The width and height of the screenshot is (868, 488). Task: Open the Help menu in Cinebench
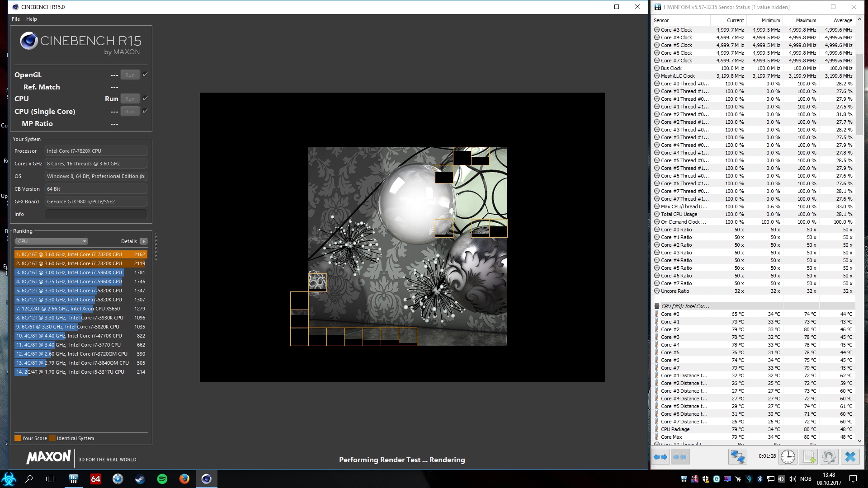32,19
